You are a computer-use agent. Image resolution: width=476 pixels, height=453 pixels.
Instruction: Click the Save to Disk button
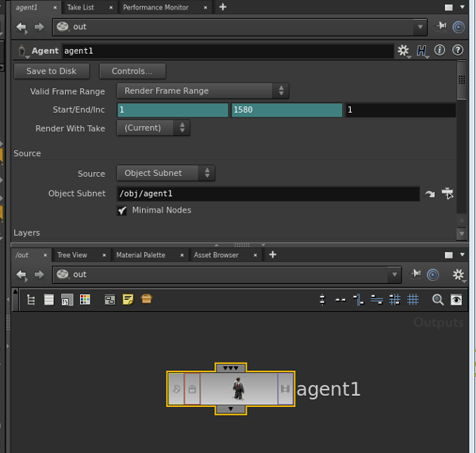tap(52, 71)
